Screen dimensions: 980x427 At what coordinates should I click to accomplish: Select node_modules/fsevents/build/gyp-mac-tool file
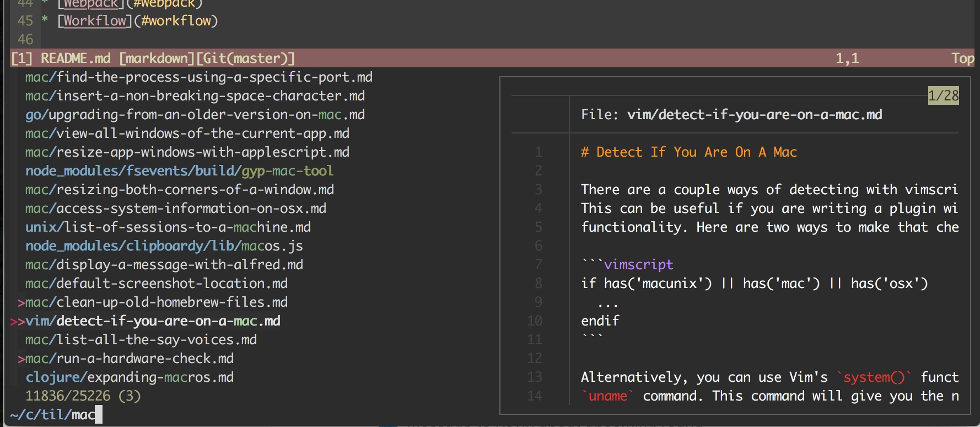[179, 171]
